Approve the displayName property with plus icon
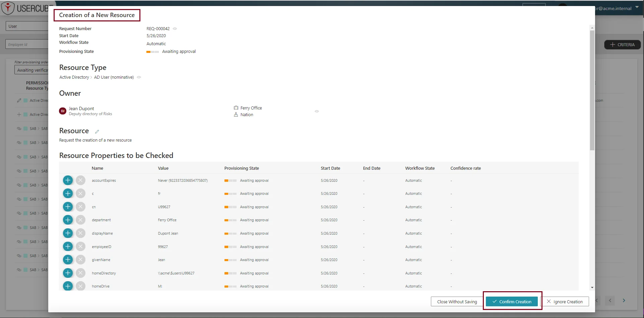Viewport: 644px width, 318px height. [68, 233]
